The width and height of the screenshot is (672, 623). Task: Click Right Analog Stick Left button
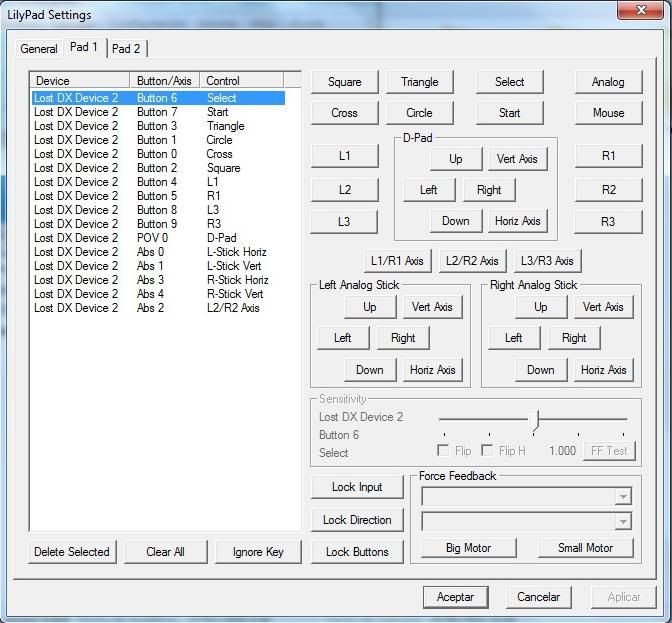tap(514, 338)
